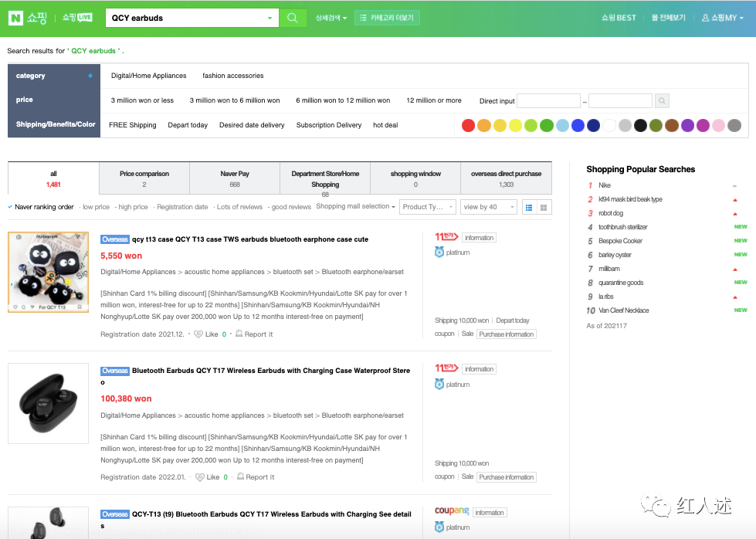
Task: Filter by Digital/Home Appliances category
Action: (x=148, y=76)
